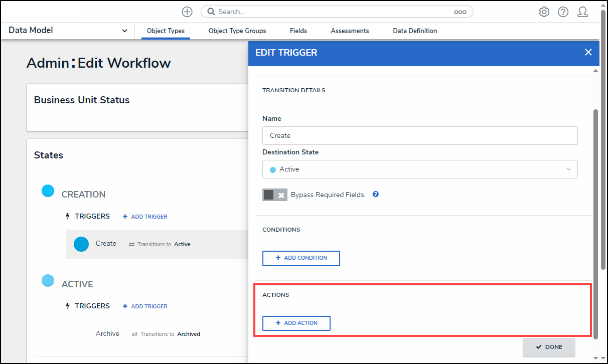Click the Add Condition button
Viewport: 608px width, 364px height.
point(301,258)
